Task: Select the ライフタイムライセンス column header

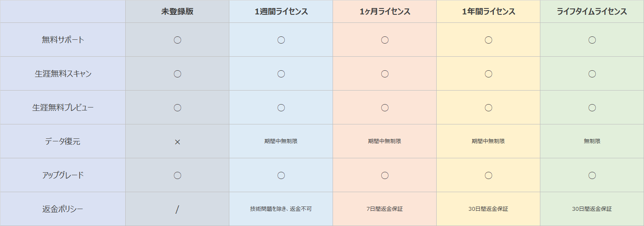Action: coord(592,11)
